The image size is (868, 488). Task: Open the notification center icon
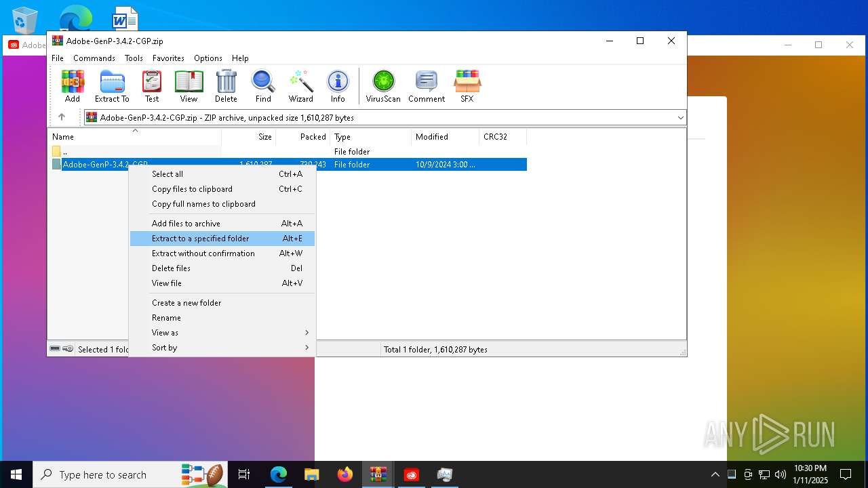[846, 474]
